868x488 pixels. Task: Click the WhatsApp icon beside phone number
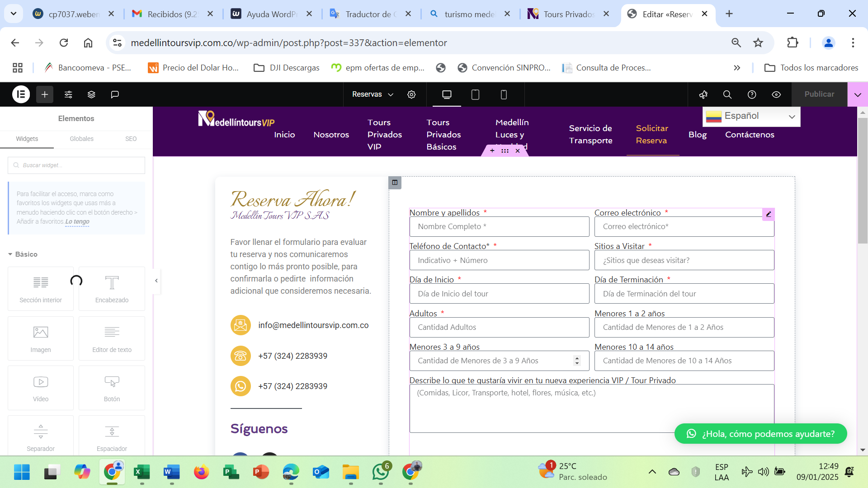(241, 386)
